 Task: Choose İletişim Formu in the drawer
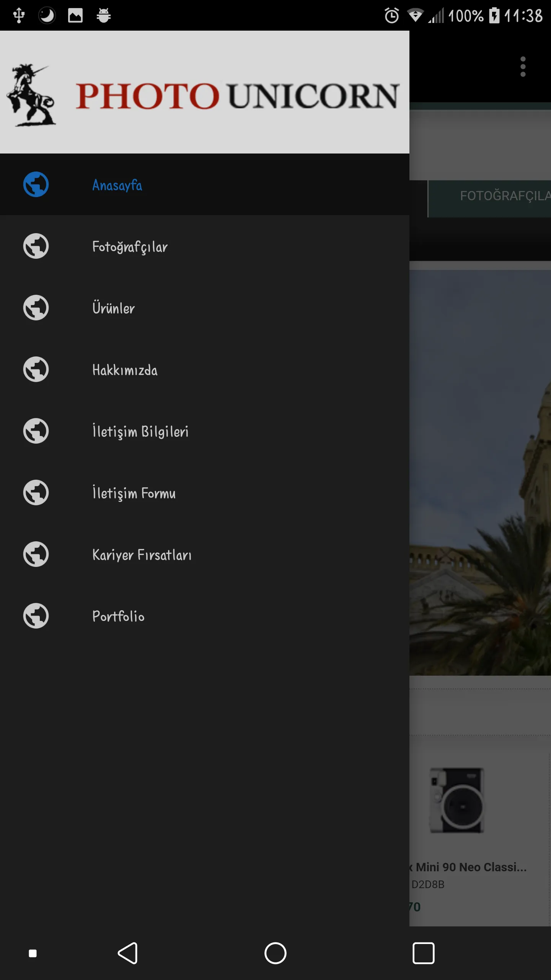pyautogui.click(x=205, y=493)
